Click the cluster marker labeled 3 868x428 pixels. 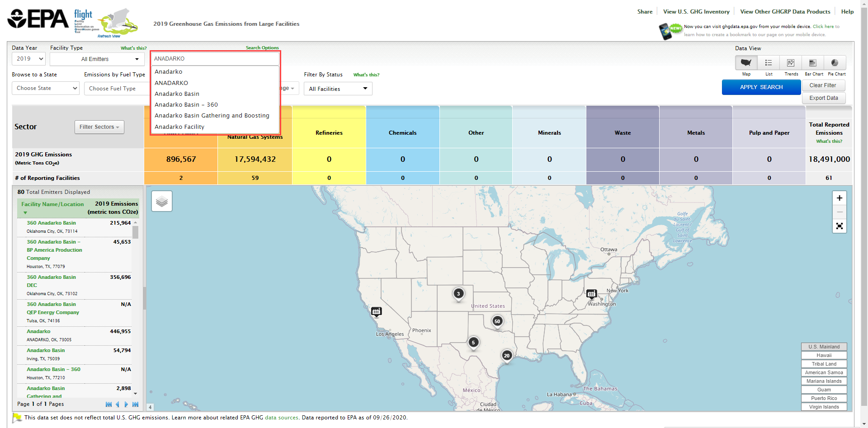click(x=458, y=294)
